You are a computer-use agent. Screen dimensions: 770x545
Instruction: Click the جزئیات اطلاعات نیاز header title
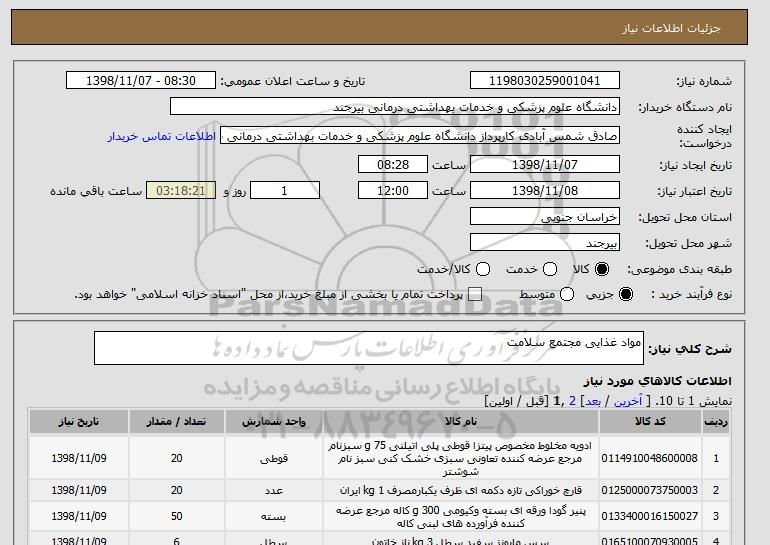pyautogui.click(x=671, y=27)
